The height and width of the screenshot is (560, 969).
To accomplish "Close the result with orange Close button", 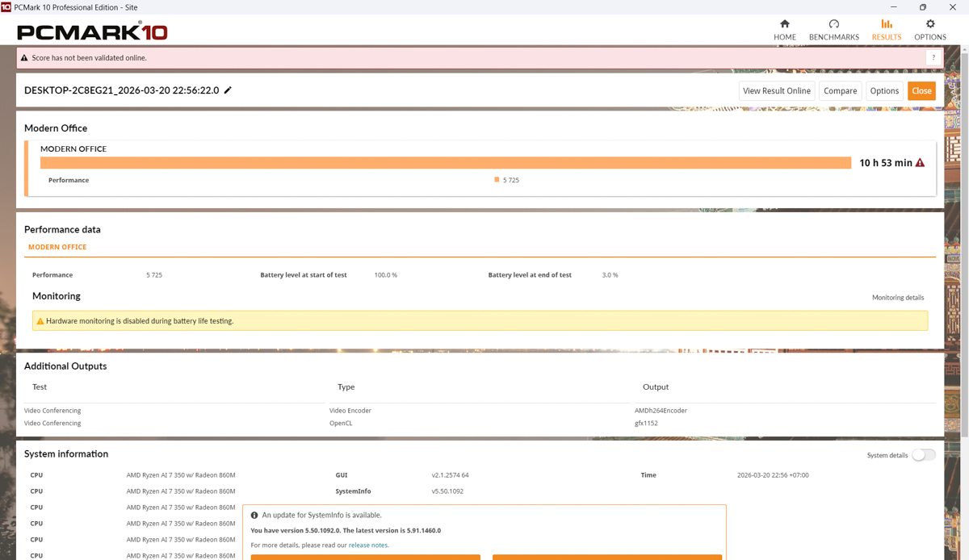I will (x=921, y=91).
